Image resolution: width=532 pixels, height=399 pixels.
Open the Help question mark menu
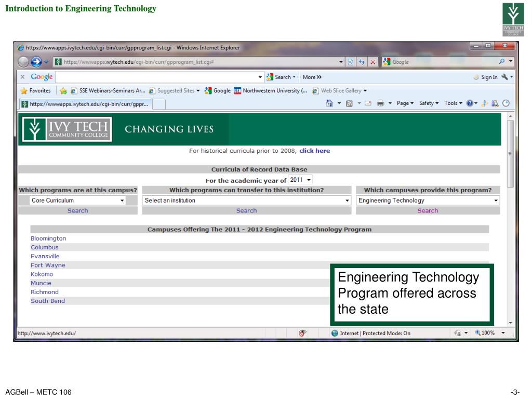[x=472, y=103]
